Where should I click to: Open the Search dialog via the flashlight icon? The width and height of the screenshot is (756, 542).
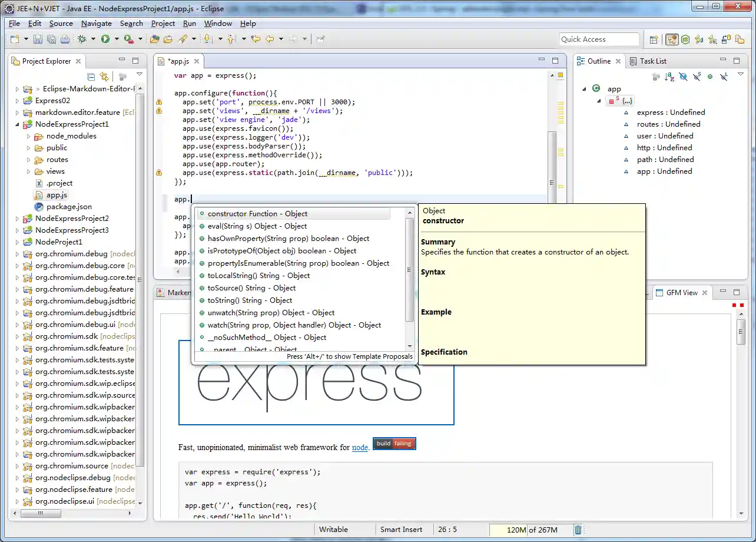click(183, 39)
